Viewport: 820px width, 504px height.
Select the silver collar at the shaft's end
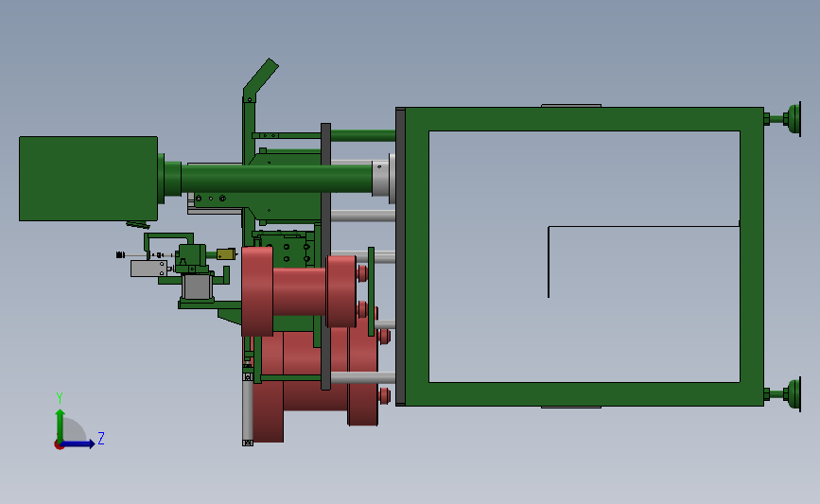(380, 179)
